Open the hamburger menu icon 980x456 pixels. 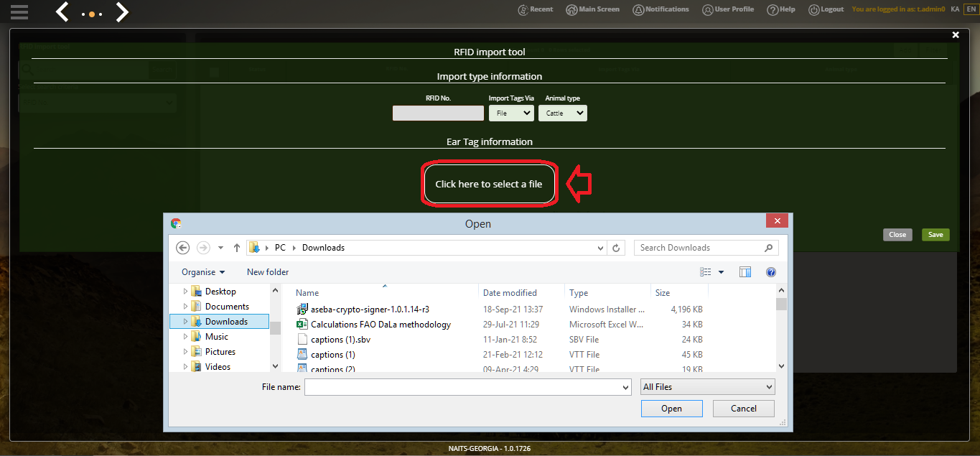pos(19,11)
